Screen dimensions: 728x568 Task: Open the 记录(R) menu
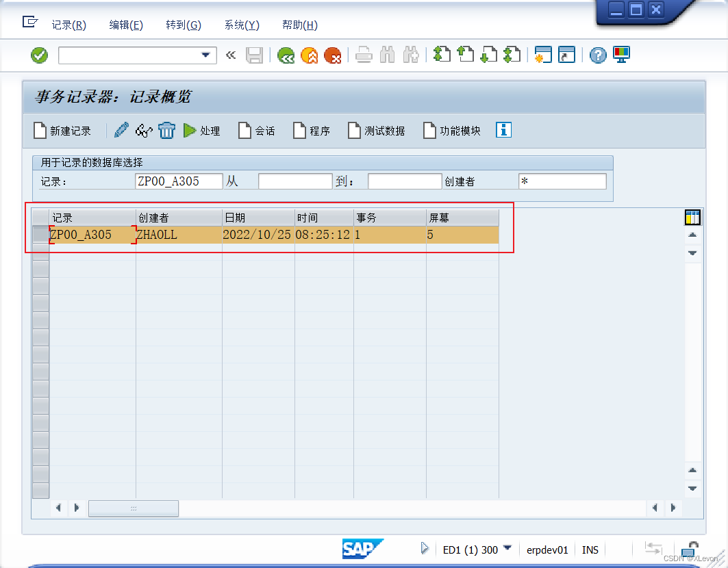pos(68,25)
